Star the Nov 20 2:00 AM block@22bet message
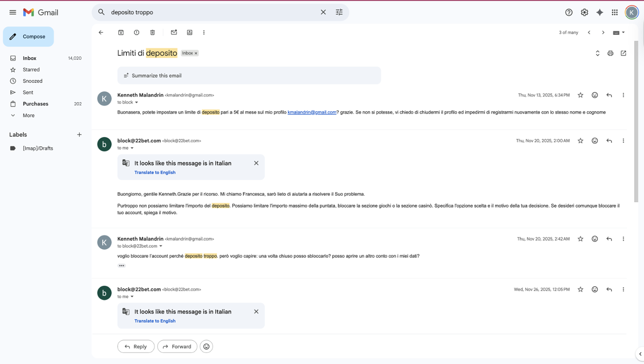 [580, 141]
